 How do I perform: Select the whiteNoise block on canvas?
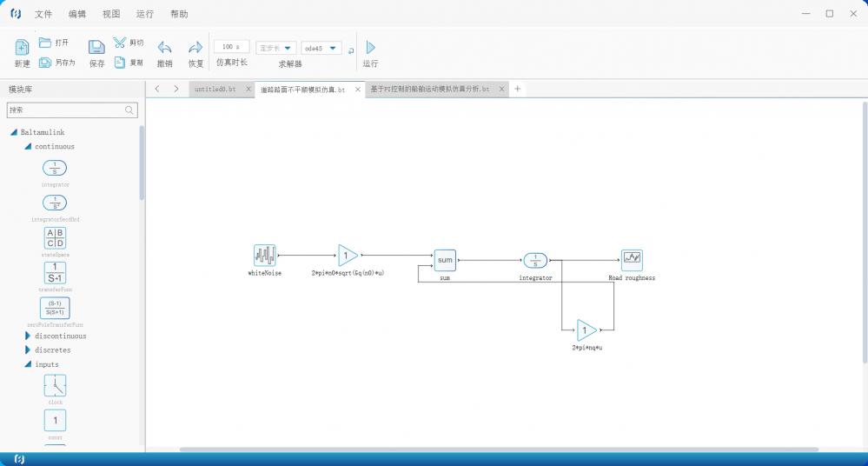265,256
